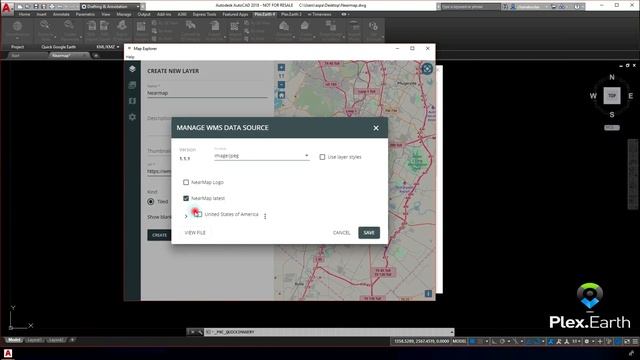Image resolution: width=640 pixels, height=360 pixels.
Task: Click the Project panel title
Action: pos(17,47)
